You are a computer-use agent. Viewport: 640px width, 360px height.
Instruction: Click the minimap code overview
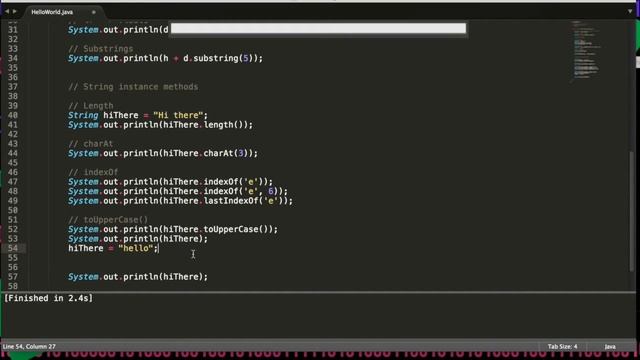587,51
